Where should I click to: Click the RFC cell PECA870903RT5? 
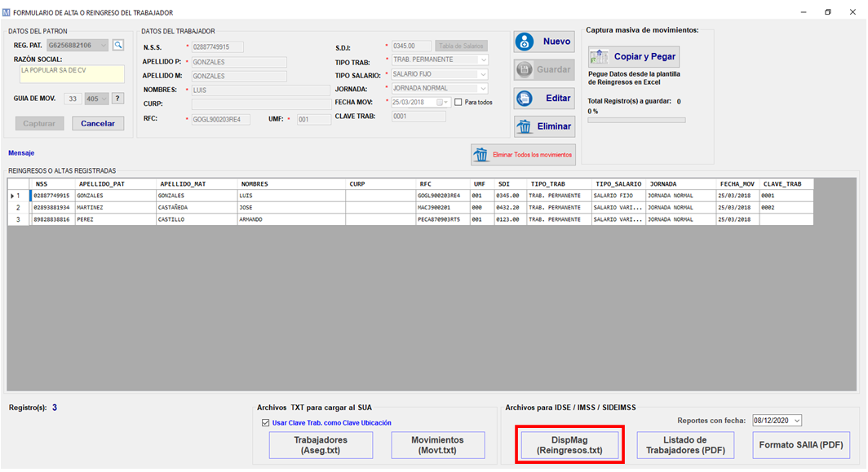point(443,219)
